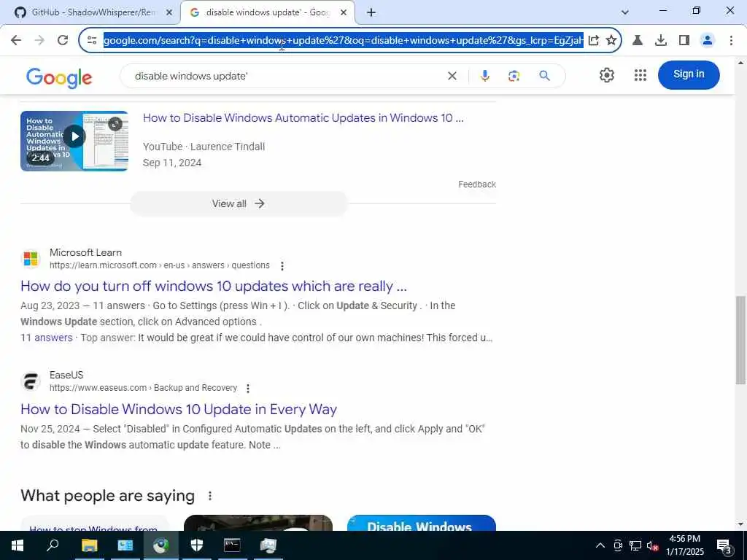Open the Command Prompt taskbar icon
Screen dimensions: 747x560
point(232,545)
